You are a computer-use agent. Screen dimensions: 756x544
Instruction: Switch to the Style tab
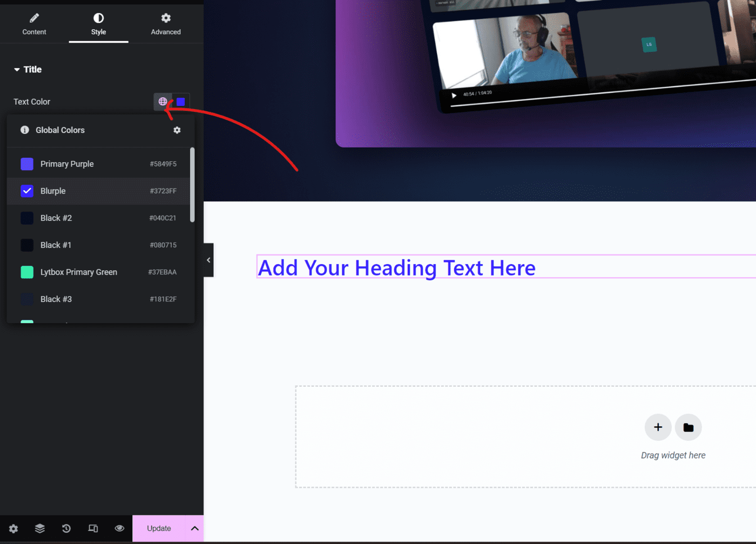tap(98, 24)
